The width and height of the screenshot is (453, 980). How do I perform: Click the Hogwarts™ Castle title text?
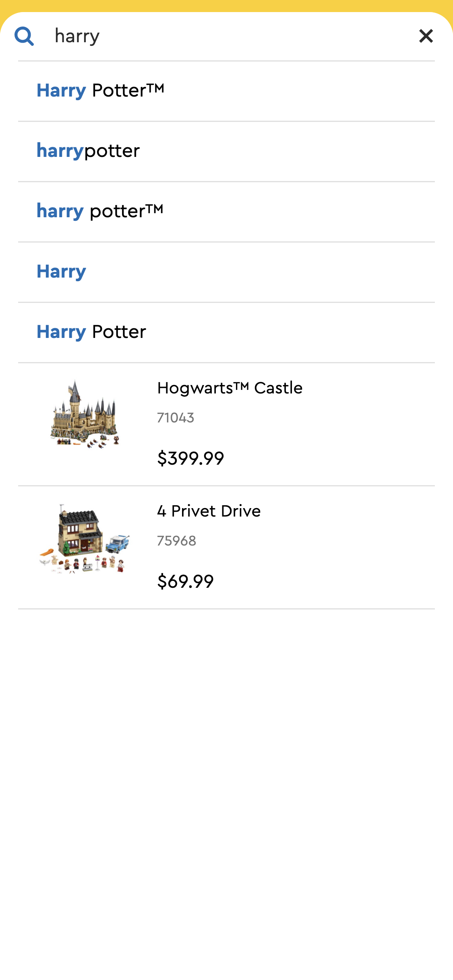point(230,388)
